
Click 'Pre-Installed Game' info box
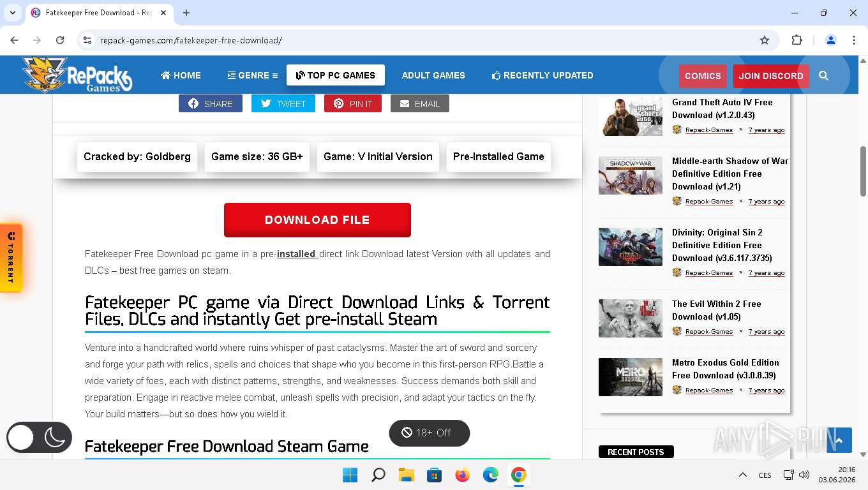coord(498,156)
